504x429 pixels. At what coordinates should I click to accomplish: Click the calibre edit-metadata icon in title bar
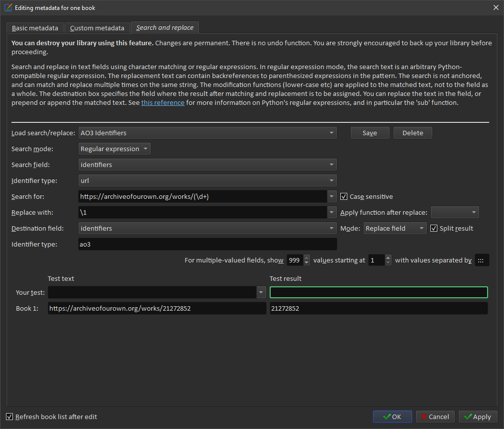click(8, 7)
